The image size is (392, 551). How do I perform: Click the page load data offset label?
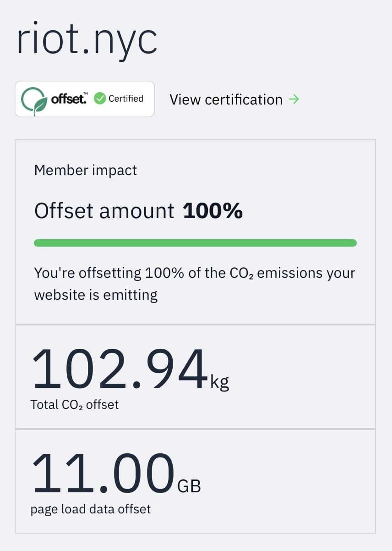(90, 509)
